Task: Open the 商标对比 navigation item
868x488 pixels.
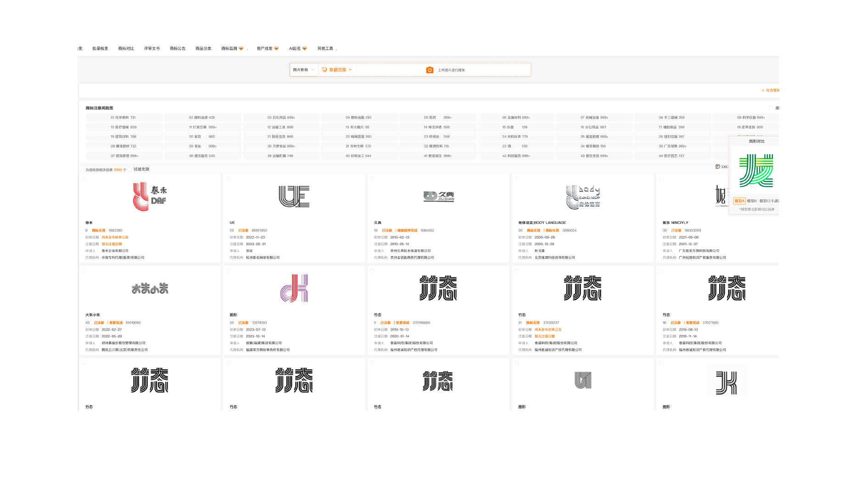Action: click(x=126, y=49)
